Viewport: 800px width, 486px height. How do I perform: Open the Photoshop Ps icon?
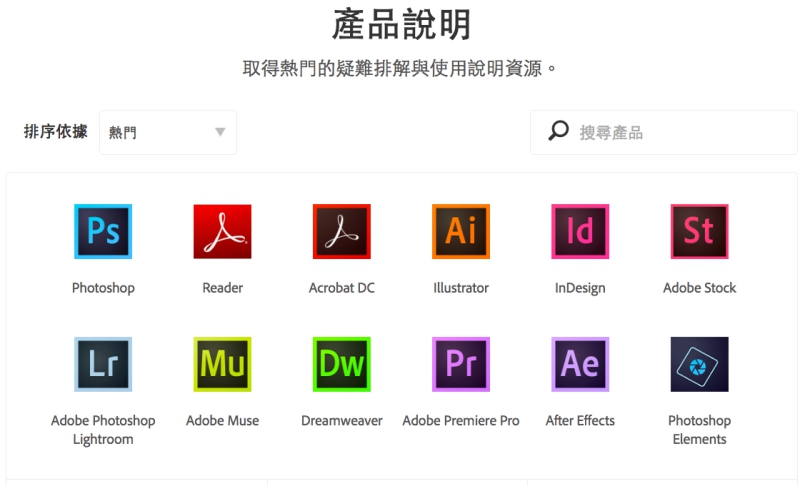[103, 232]
